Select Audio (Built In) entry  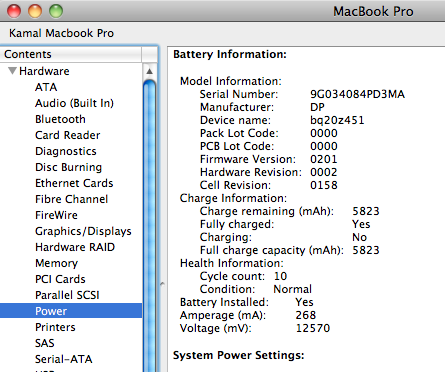pyautogui.click(x=74, y=103)
